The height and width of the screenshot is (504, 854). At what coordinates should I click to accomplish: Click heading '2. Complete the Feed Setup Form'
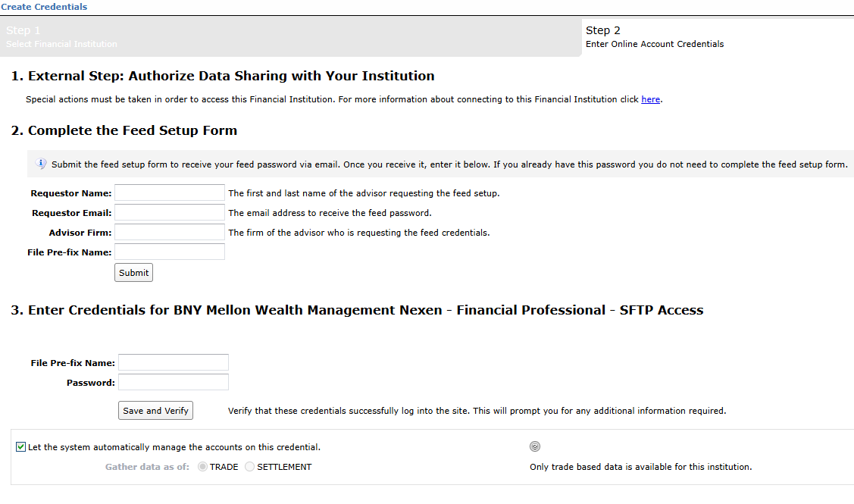click(124, 130)
